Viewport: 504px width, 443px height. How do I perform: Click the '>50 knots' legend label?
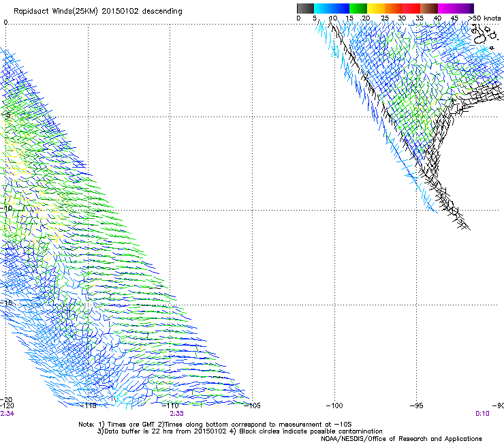(485, 18)
